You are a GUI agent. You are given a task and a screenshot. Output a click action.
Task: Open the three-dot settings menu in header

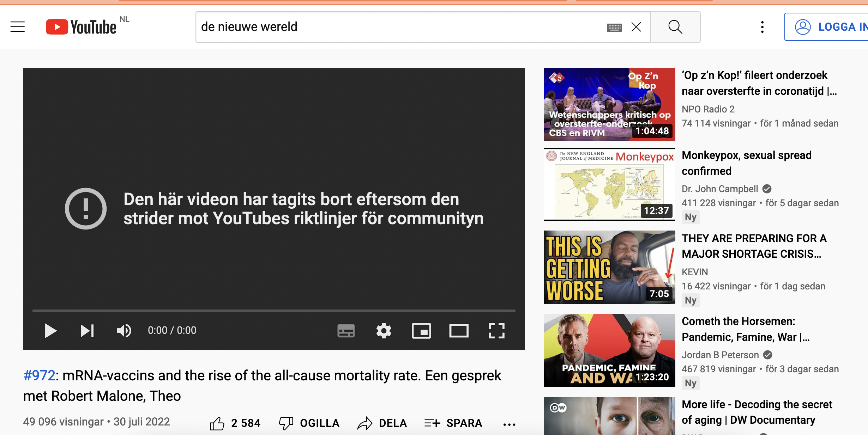pos(762,27)
